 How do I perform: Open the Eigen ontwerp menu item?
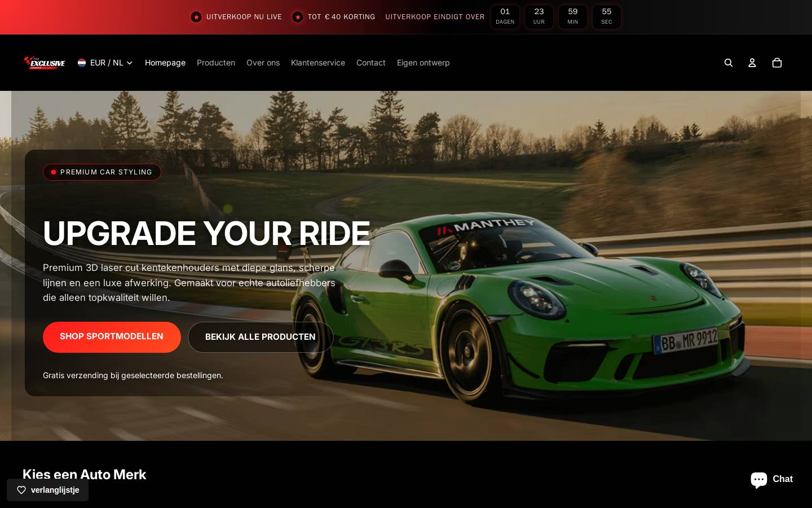(x=423, y=63)
